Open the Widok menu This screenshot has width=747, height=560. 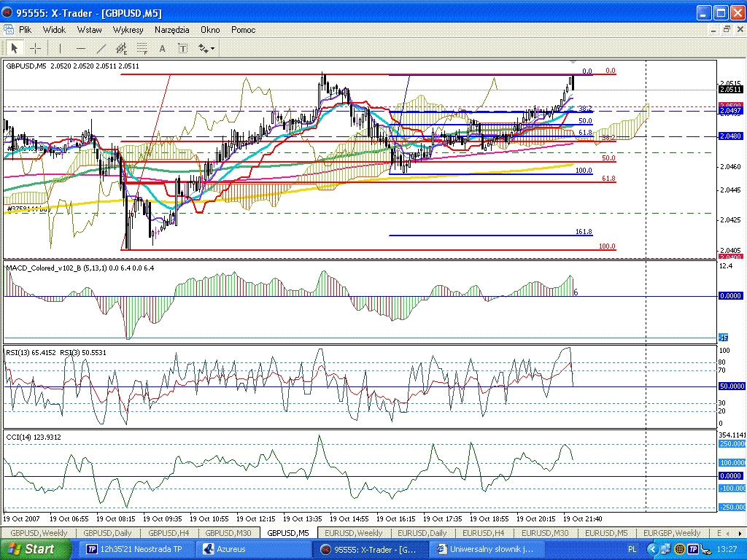click(54, 30)
